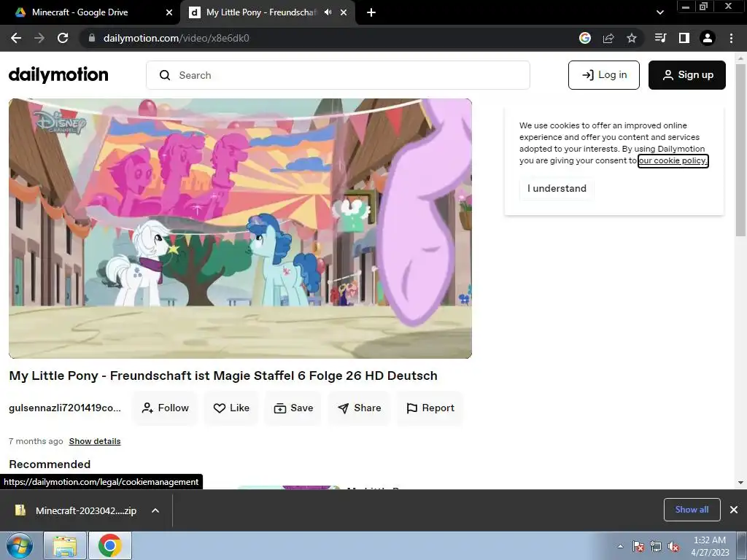Click the scrollbar down arrow
747x560 pixels.
tap(740, 483)
